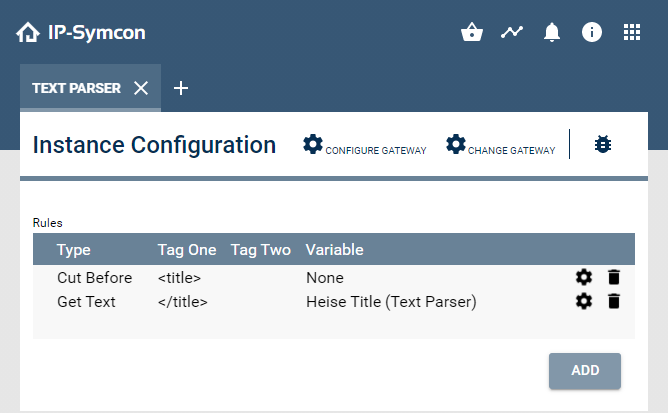Click the debug bug icon
Viewport: 668px width, 413px height.
[603, 145]
